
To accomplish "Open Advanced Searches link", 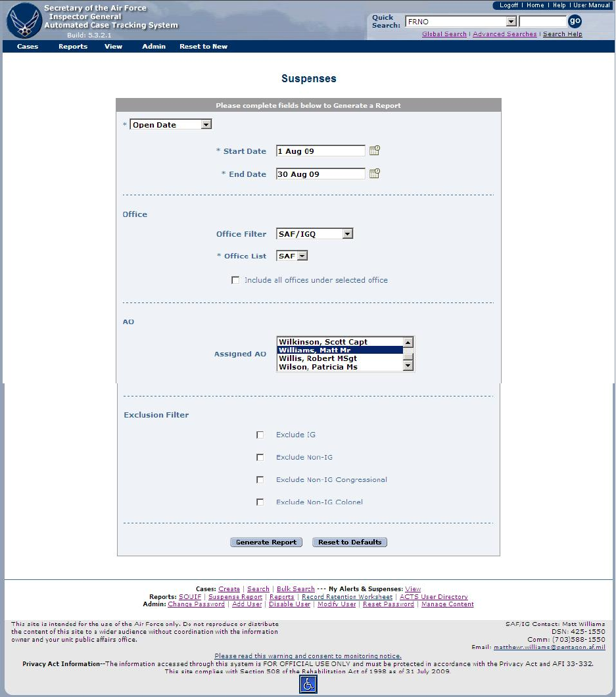I will click(505, 34).
